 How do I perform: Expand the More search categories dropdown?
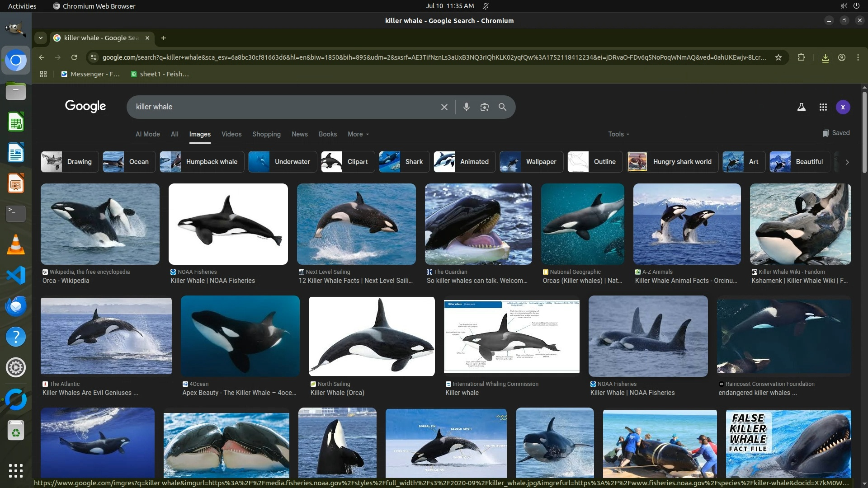point(358,134)
